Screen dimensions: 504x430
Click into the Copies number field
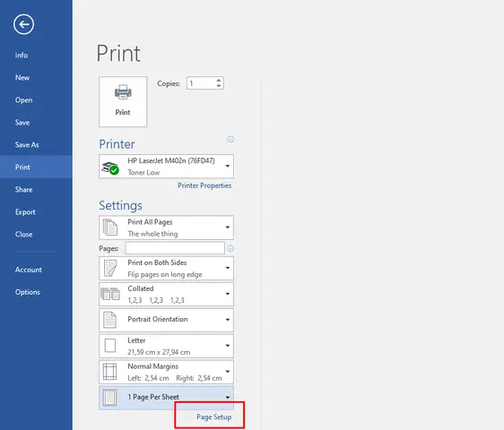202,83
